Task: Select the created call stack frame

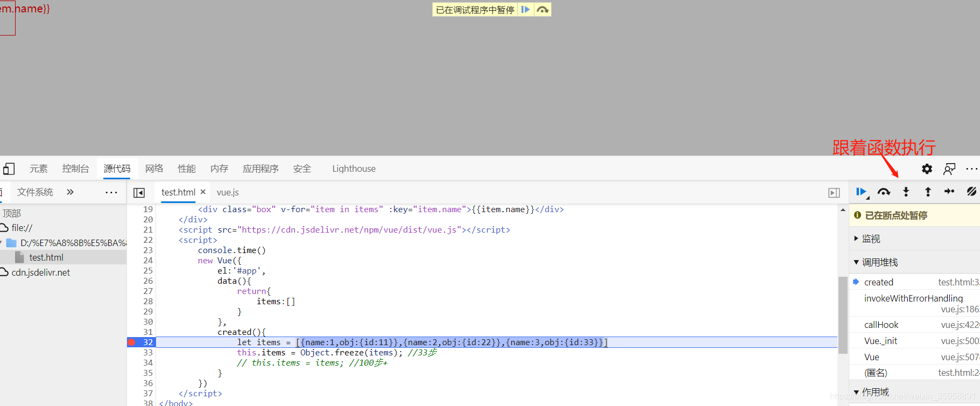Action: (914, 282)
